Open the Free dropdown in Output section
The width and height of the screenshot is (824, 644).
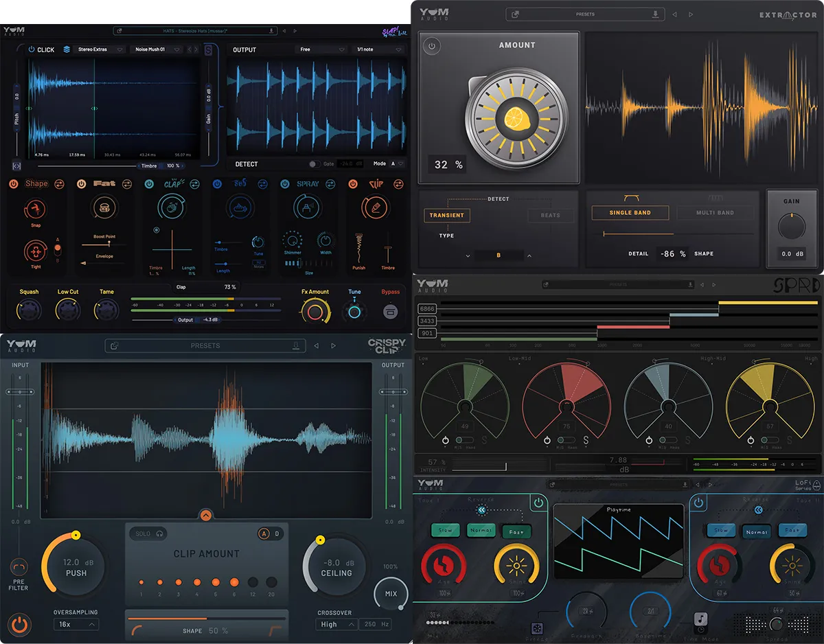point(322,49)
